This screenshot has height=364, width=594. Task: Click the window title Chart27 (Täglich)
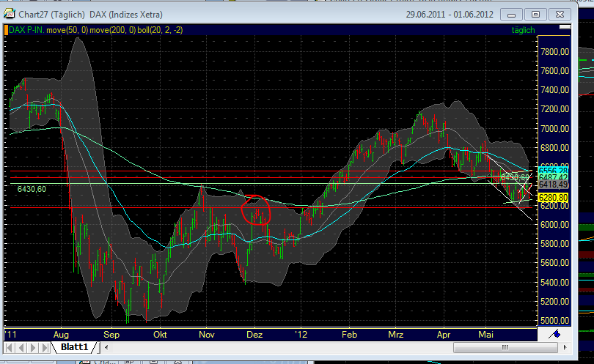pyautogui.click(x=51, y=15)
